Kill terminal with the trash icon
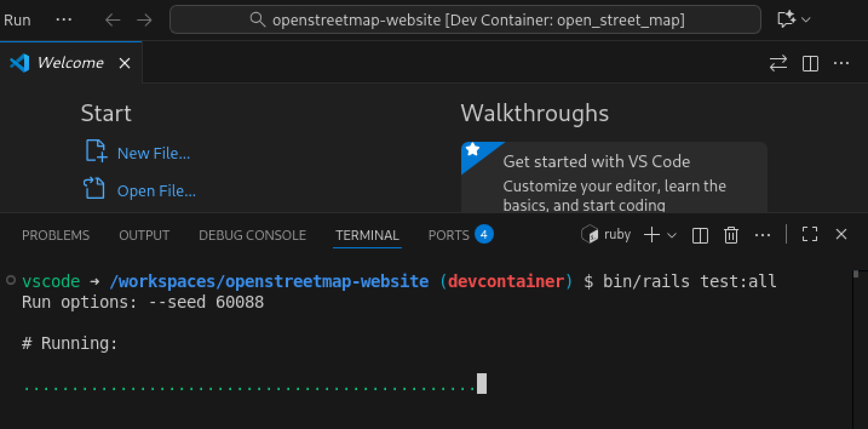This screenshot has height=429, width=868. [x=731, y=235]
